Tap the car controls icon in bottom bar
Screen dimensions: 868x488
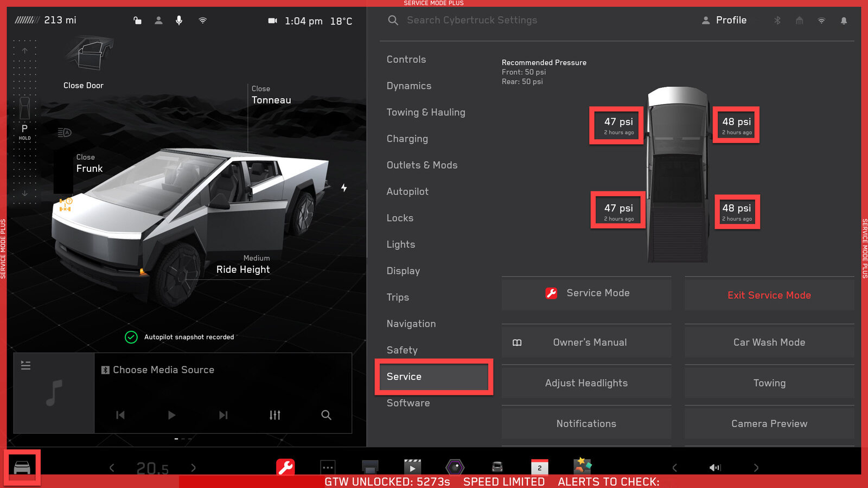(22, 467)
